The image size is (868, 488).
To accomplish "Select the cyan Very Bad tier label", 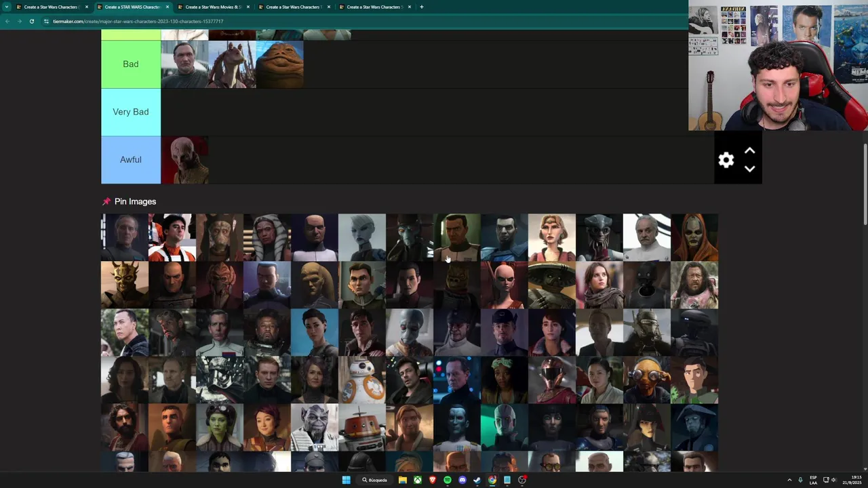I will click(131, 112).
